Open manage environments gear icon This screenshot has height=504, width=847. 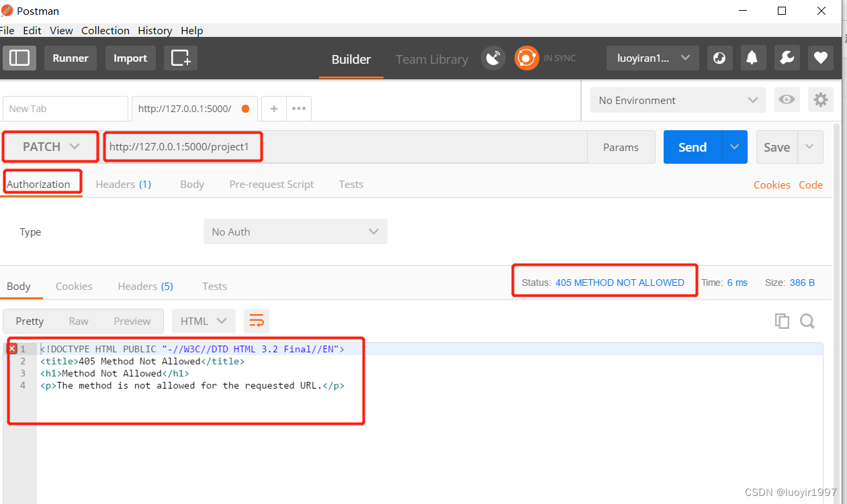point(820,100)
